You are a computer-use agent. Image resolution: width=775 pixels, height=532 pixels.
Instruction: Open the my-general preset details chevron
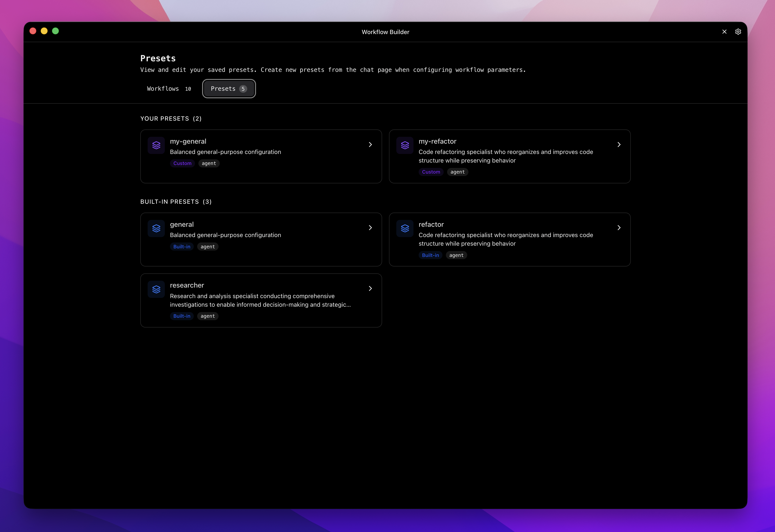[370, 145]
